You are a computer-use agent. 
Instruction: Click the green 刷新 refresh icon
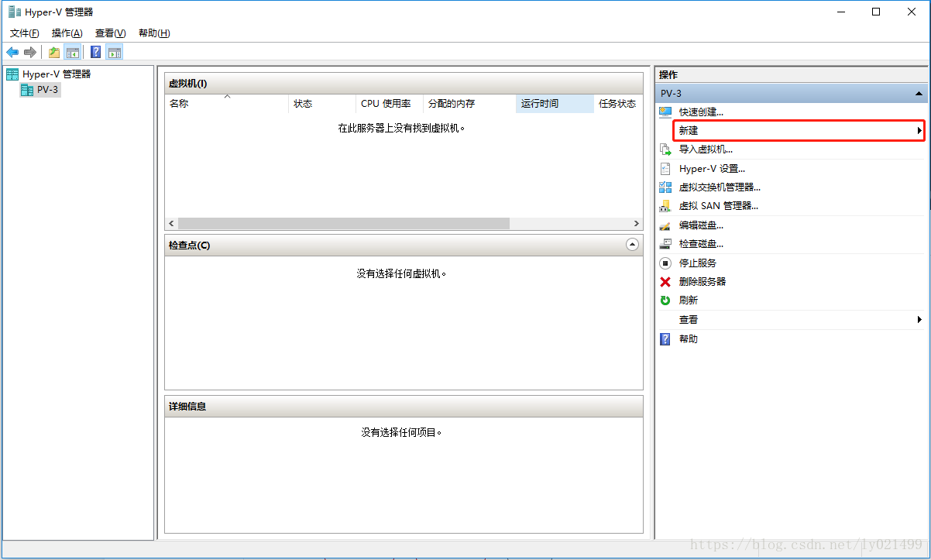[x=665, y=300]
